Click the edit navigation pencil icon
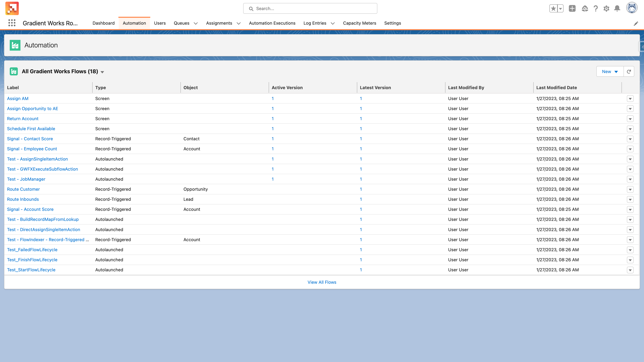Image resolution: width=644 pixels, height=362 pixels. [636, 23]
